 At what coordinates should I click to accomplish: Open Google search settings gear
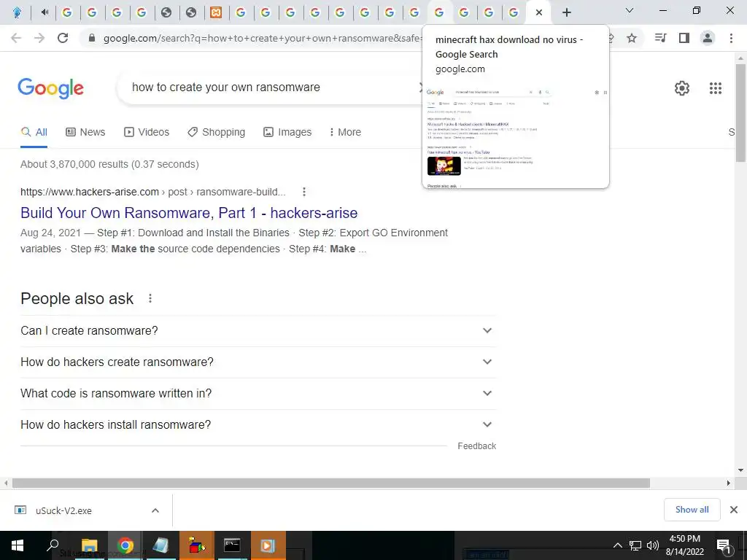point(682,88)
